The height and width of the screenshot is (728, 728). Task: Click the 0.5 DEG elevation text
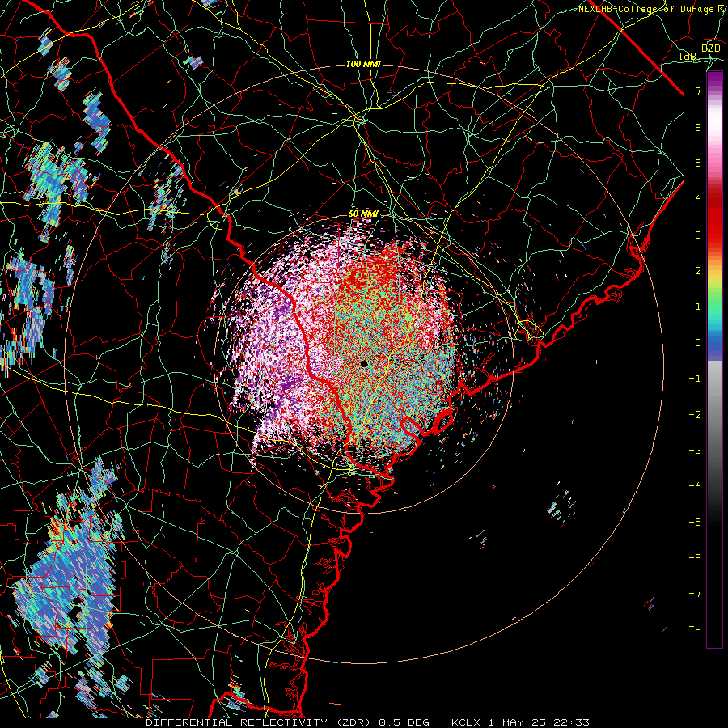(x=404, y=722)
